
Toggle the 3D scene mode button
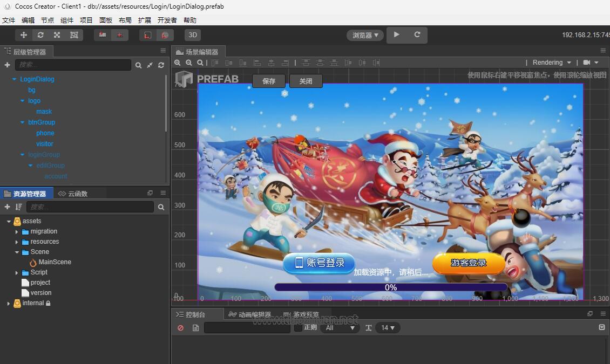point(193,35)
